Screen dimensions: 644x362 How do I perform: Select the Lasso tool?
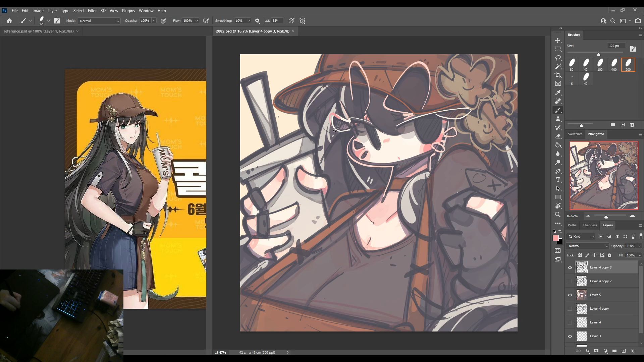point(558,58)
